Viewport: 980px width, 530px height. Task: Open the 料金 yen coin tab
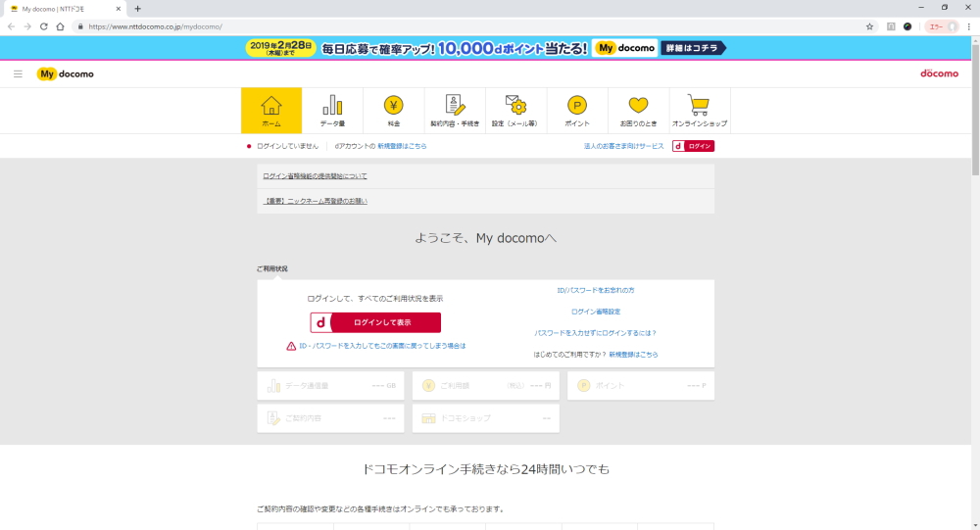[x=394, y=111]
